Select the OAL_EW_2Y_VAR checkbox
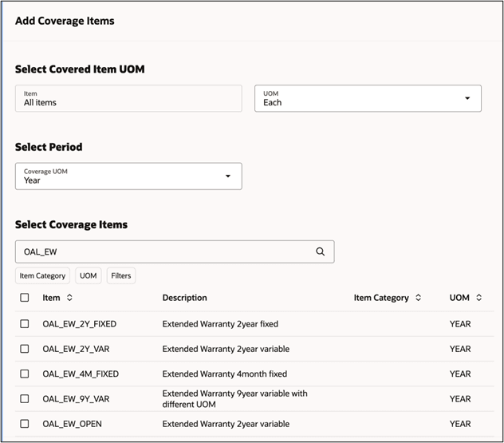The image size is (504, 443). 25,349
